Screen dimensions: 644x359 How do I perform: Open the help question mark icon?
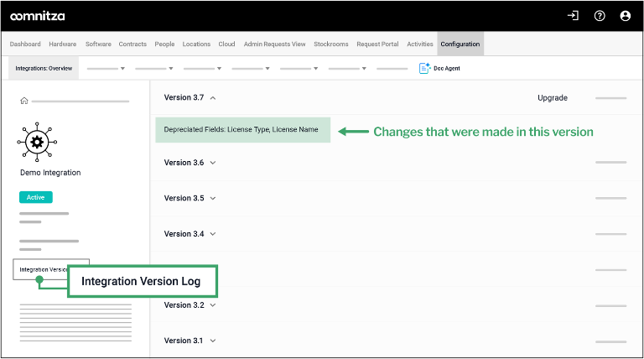point(599,16)
